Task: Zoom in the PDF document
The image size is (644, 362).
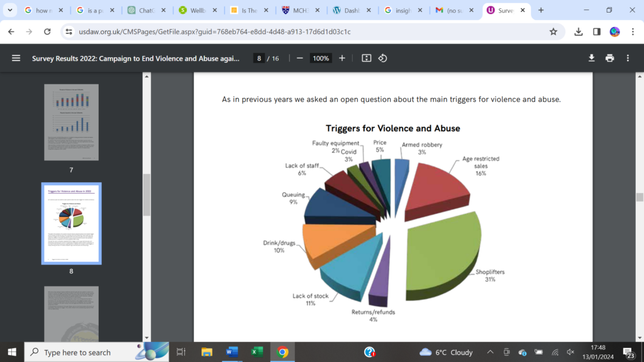Action: [342, 58]
